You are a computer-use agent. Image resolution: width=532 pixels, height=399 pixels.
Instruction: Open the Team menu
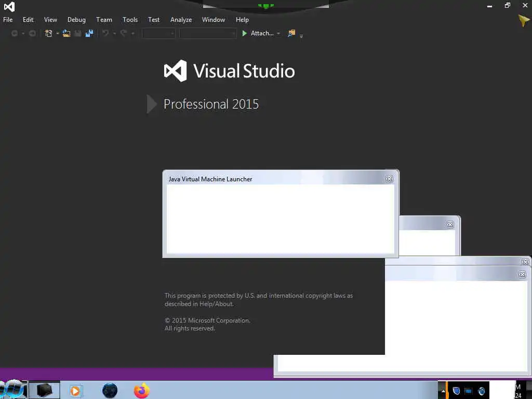click(x=104, y=20)
